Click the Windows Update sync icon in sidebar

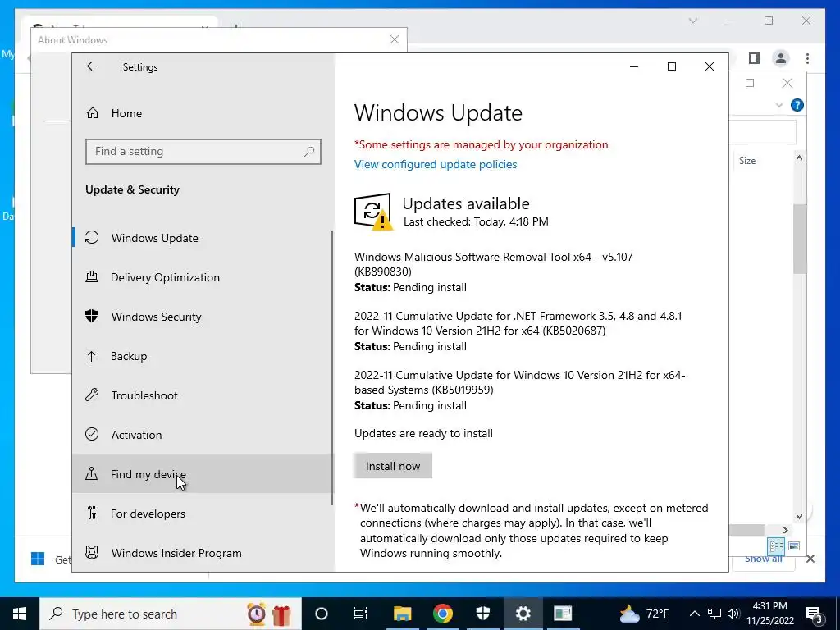92,237
